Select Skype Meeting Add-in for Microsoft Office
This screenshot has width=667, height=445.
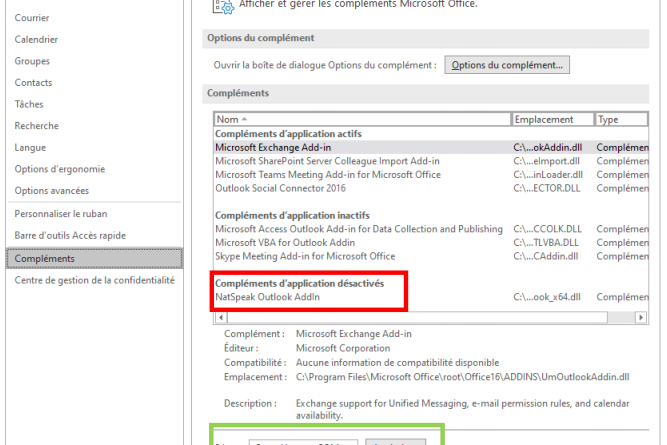pos(431,256)
